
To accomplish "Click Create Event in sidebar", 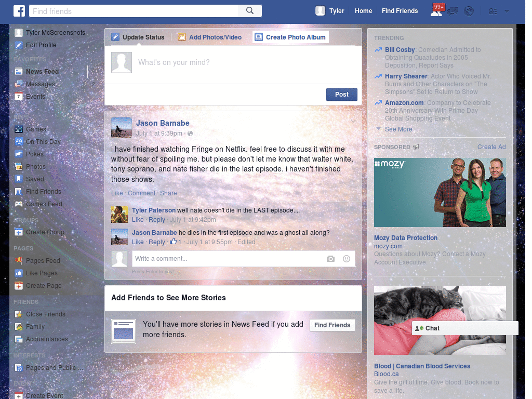I will (44, 395).
